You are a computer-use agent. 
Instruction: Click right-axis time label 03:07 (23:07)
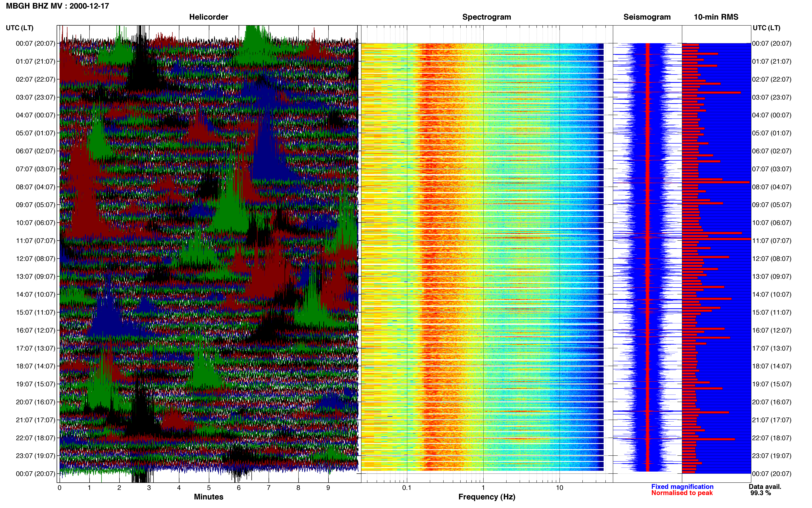(x=772, y=97)
